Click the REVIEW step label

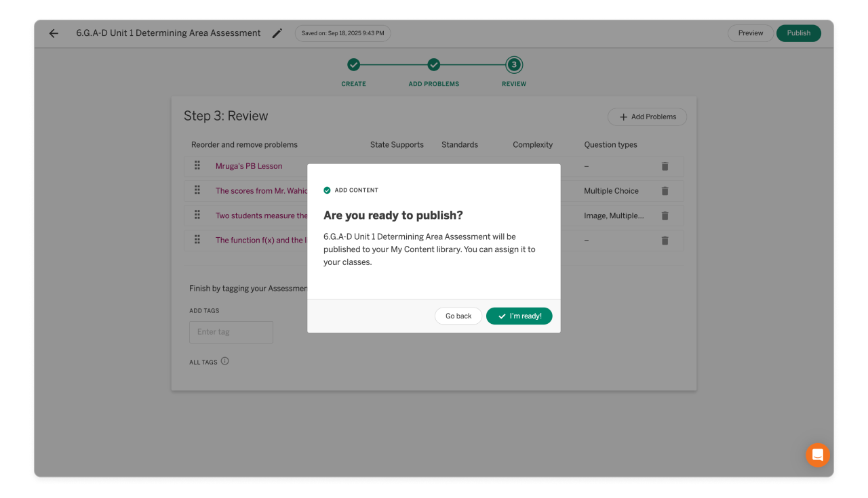coord(514,84)
